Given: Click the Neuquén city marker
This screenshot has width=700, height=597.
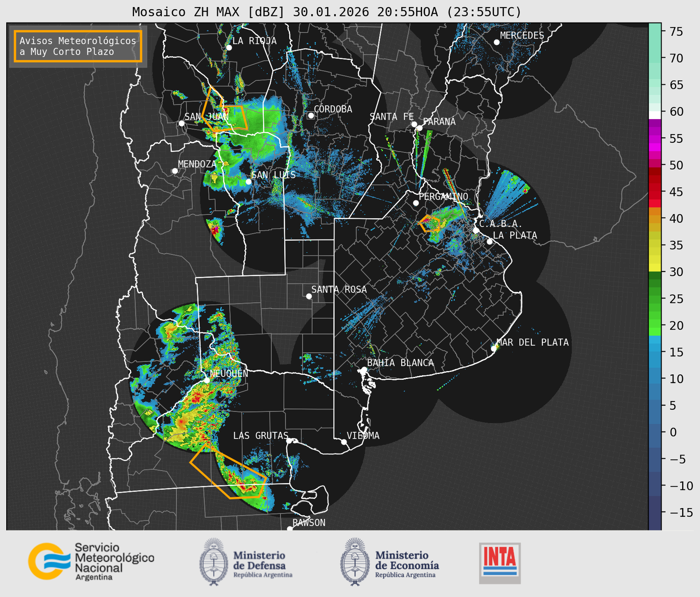Looking at the screenshot, I should click(207, 380).
